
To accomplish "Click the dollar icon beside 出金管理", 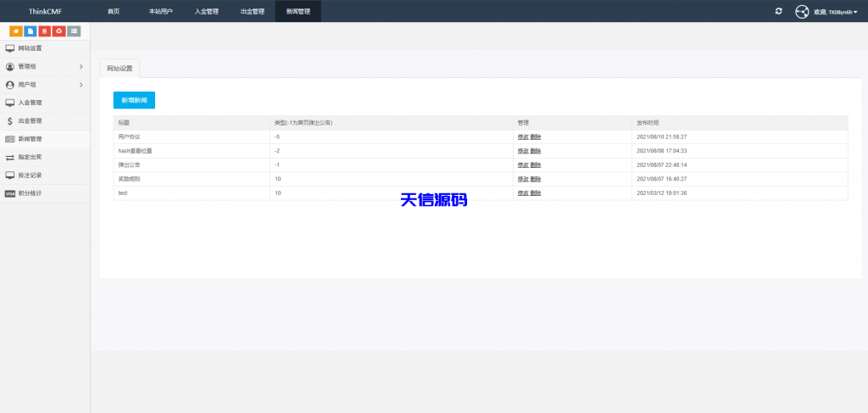I will 10,120.
